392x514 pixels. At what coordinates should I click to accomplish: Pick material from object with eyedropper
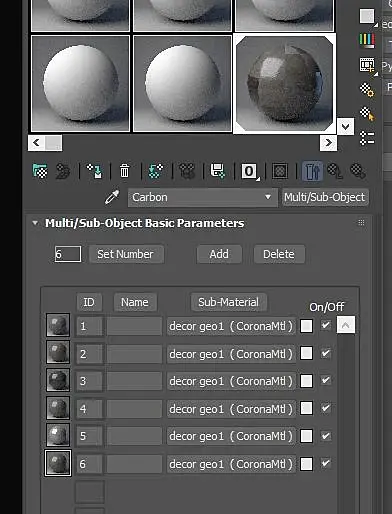112,197
